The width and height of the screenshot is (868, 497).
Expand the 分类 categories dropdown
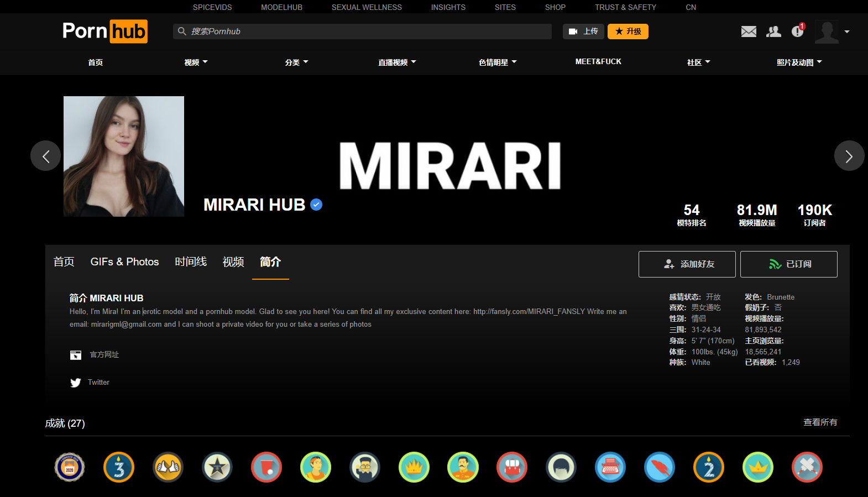[x=296, y=62]
